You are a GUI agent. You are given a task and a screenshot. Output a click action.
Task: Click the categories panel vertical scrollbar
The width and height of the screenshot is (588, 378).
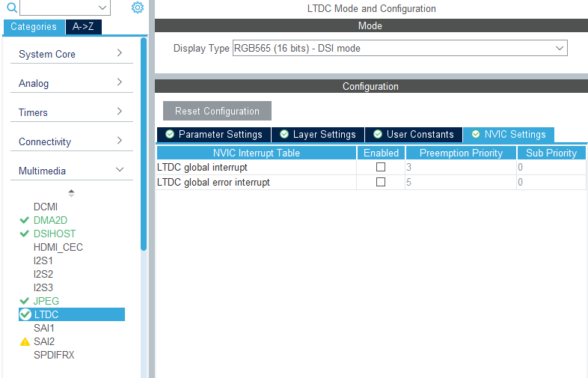pos(144,142)
